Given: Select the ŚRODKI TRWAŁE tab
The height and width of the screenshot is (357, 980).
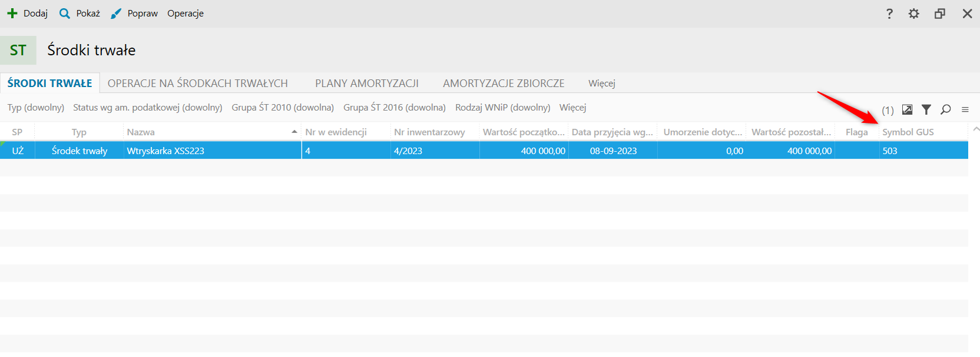Looking at the screenshot, I should pyautogui.click(x=50, y=83).
